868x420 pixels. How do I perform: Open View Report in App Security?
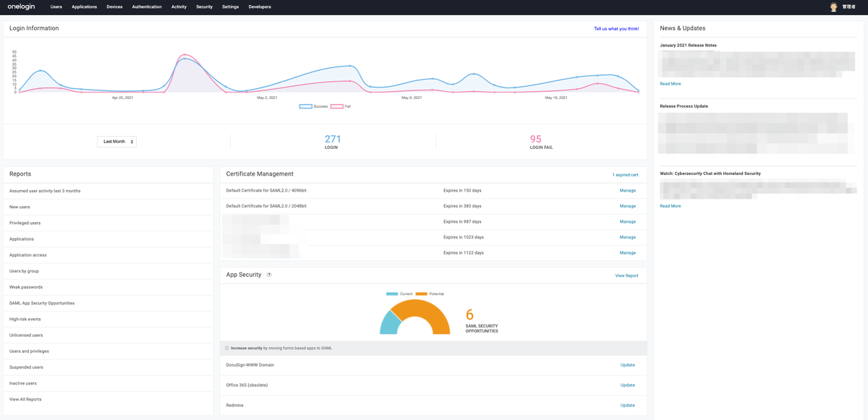coord(626,275)
